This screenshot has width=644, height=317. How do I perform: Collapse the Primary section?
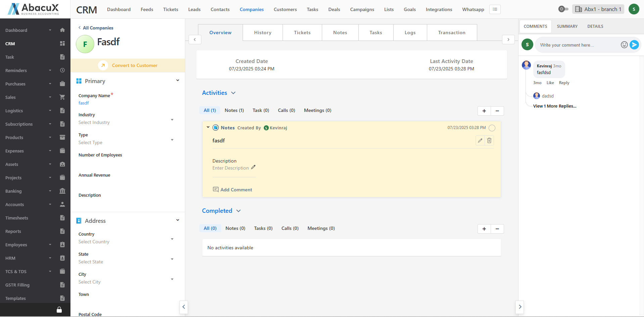[x=178, y=80]
